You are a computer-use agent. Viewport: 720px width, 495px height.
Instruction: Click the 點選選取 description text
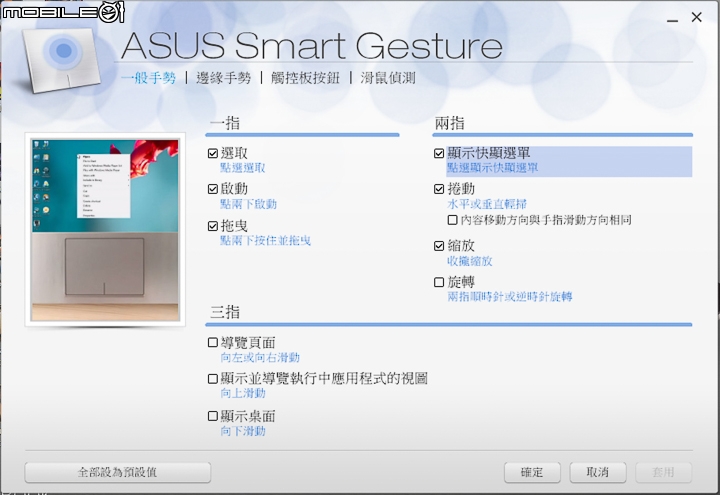[x=242, y=168]
